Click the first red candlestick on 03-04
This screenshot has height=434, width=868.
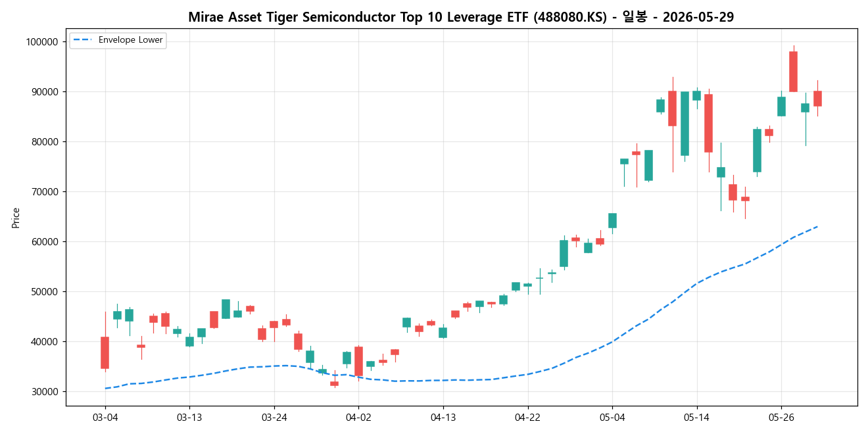click(105, 352)
